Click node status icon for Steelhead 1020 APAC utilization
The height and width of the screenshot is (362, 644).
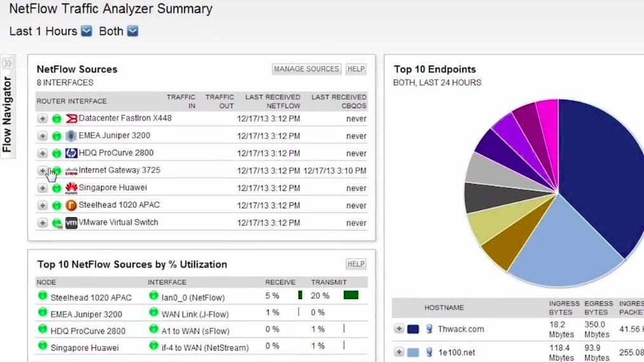point(43,295)
